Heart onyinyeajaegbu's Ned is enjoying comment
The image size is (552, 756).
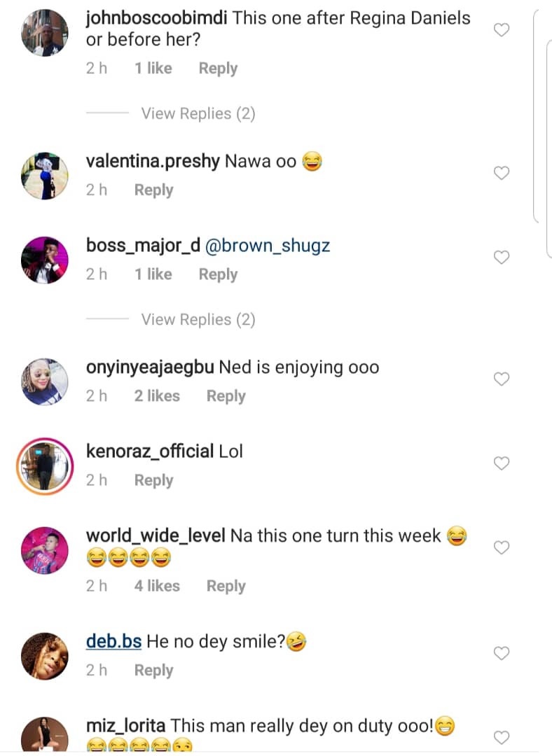click(502, 379)
